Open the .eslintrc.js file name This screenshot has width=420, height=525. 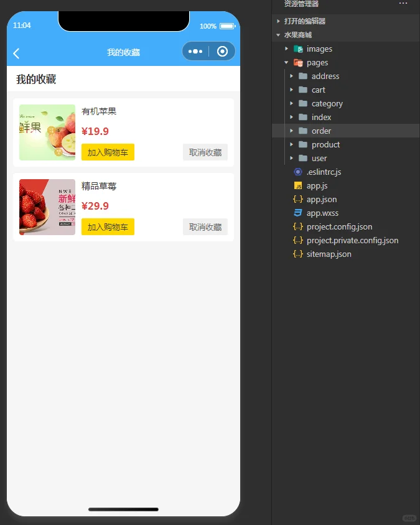coord(324,172)
